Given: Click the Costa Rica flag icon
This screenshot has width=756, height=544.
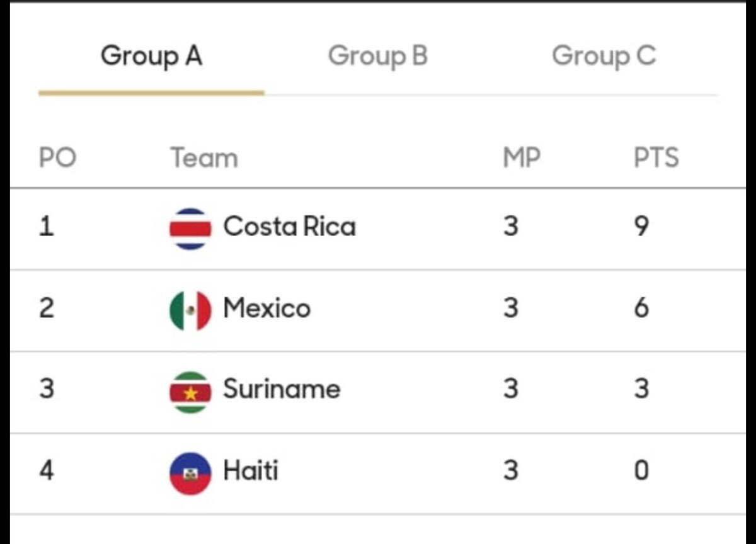Looking at the screenshot, I should point(190,229).
